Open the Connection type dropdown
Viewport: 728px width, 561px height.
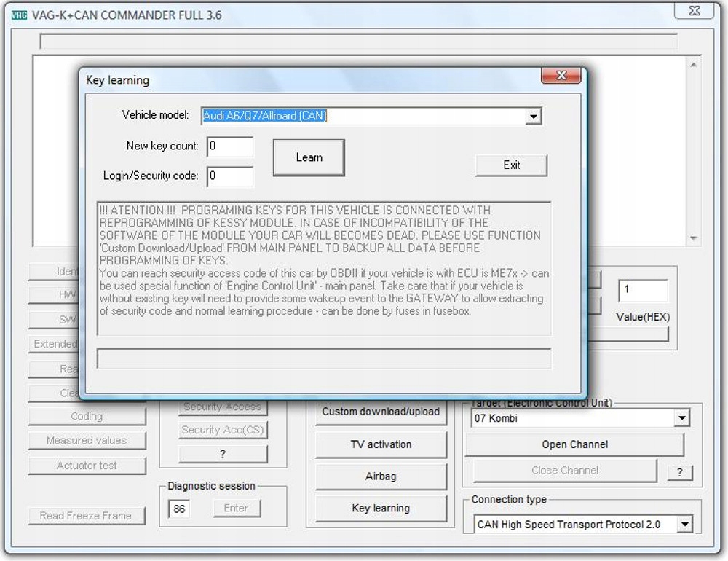[684, 523]
